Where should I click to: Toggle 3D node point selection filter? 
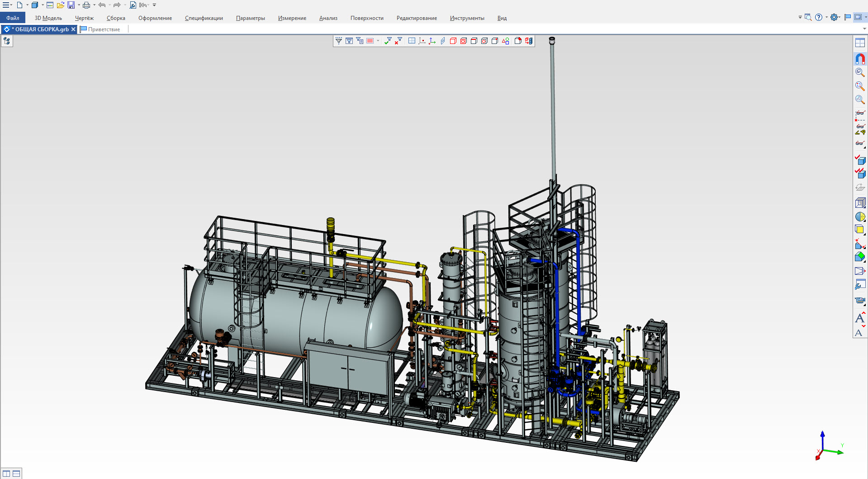(422, 41)
